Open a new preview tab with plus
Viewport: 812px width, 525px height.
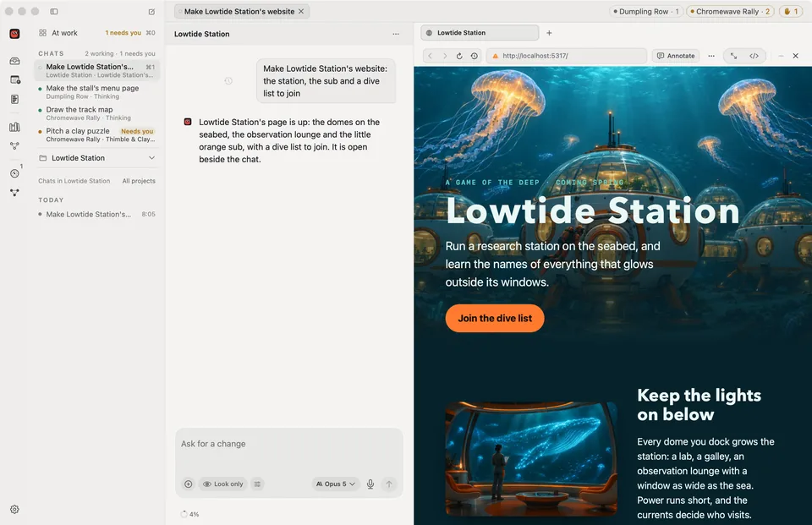click(x=549, y=33)
